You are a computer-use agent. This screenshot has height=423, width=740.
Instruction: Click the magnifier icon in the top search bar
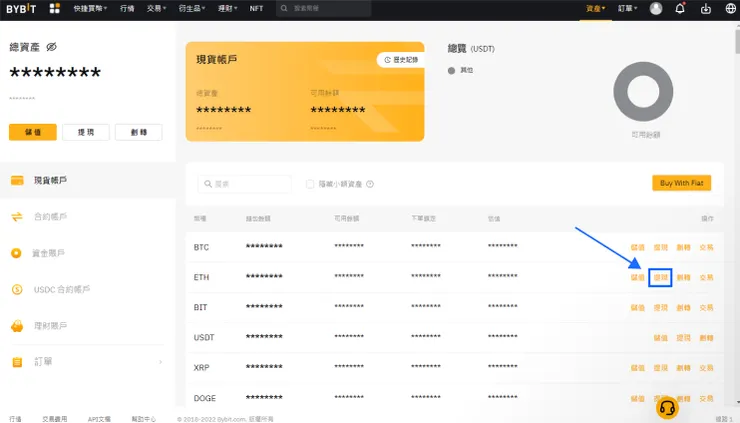tap(284, 8)
